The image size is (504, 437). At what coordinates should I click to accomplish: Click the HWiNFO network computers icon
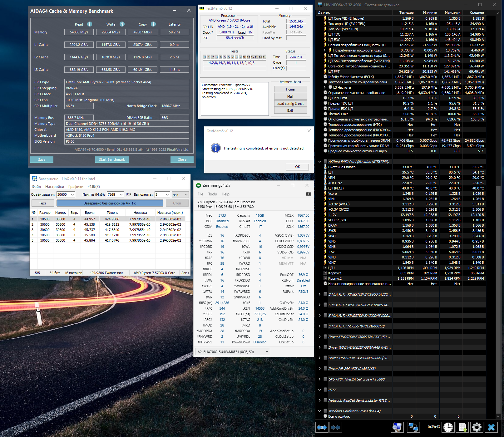[413, 427]
